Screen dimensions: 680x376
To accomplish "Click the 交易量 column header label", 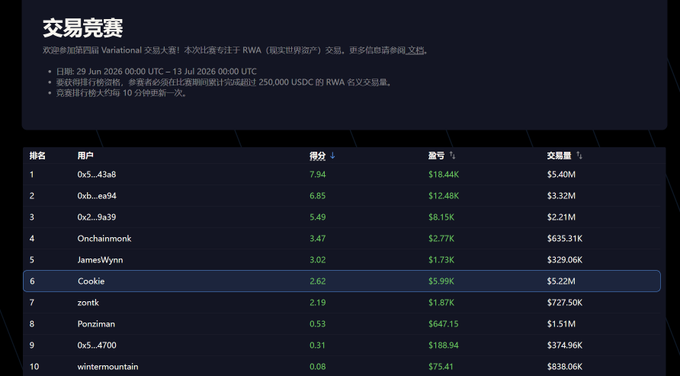I will coord(559,156).
